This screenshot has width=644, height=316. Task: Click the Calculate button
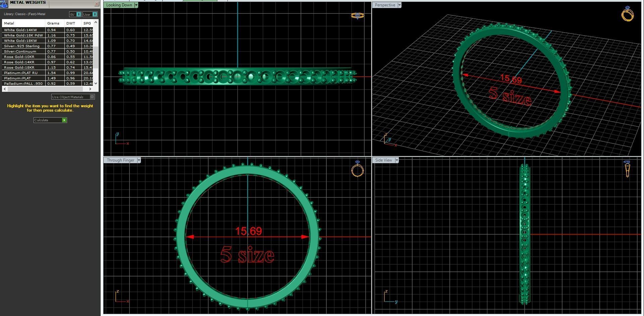[50, 120]
